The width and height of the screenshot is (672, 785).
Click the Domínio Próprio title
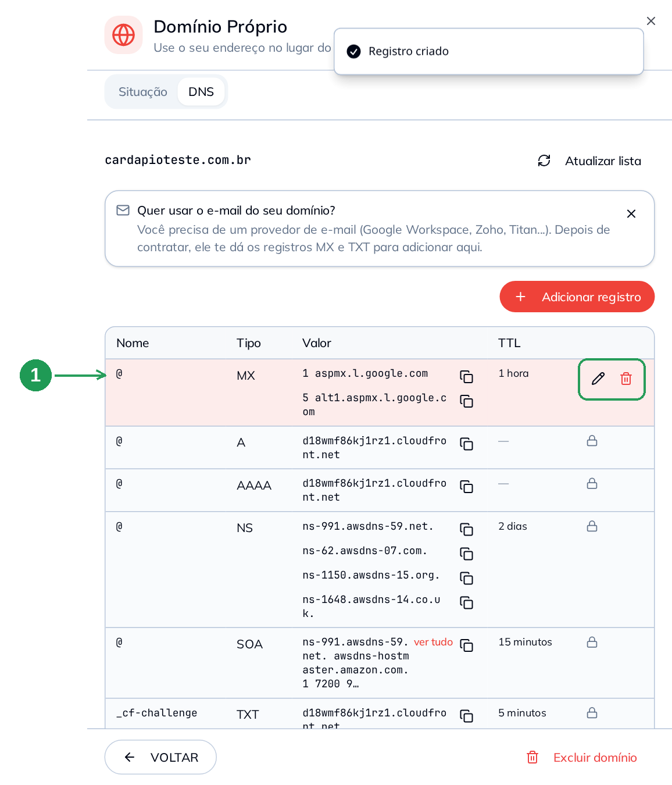coord(220,27)
